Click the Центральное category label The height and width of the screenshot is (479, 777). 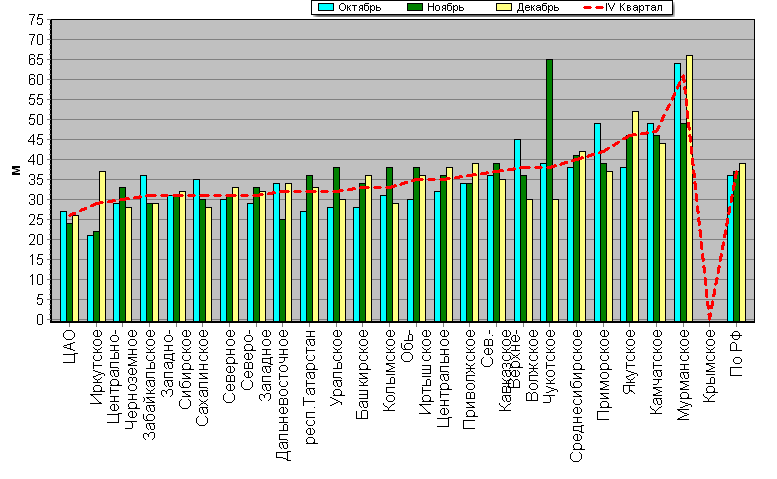tap(443, 378)
